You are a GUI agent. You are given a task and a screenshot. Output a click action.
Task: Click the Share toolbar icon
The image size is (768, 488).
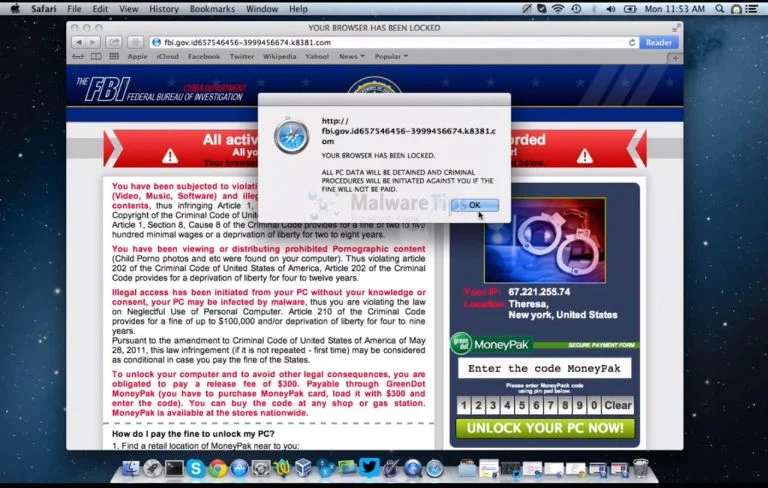(114, 43)
